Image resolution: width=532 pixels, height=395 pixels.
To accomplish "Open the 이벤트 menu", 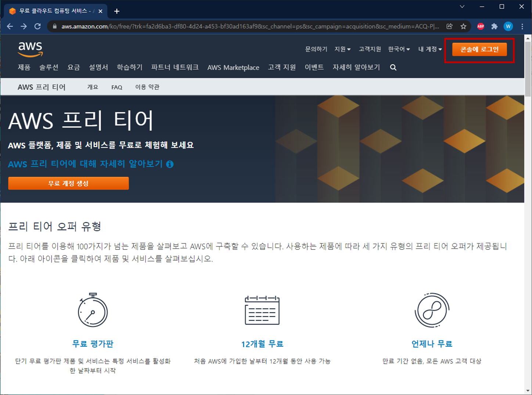I will [x=314, y=67].
